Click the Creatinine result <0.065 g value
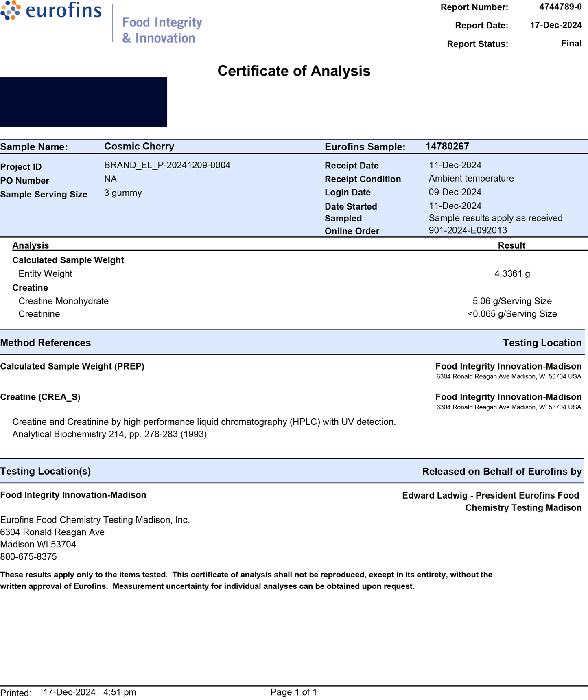The height and width of the screenshot is (700, 588). coord(512,314)
